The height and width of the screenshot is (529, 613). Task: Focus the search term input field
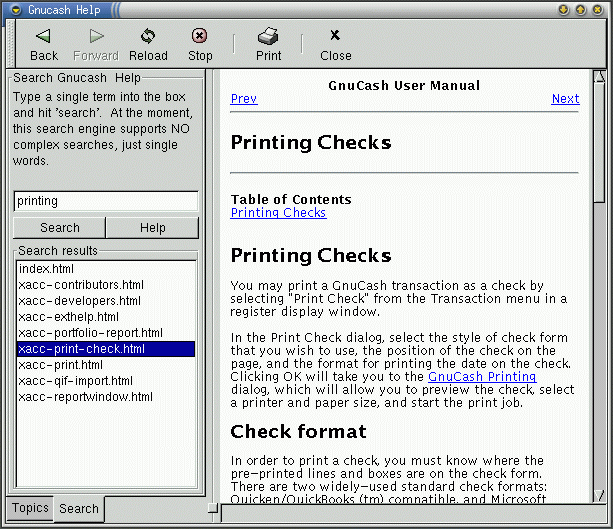pyautogui.click(x=105, y=201)
